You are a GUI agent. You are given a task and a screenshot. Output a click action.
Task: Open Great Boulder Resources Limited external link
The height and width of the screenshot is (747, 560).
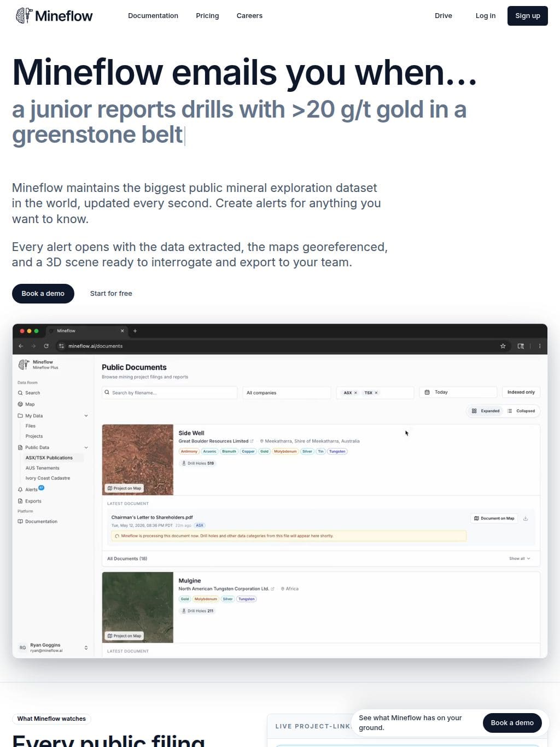pos(252,441)
